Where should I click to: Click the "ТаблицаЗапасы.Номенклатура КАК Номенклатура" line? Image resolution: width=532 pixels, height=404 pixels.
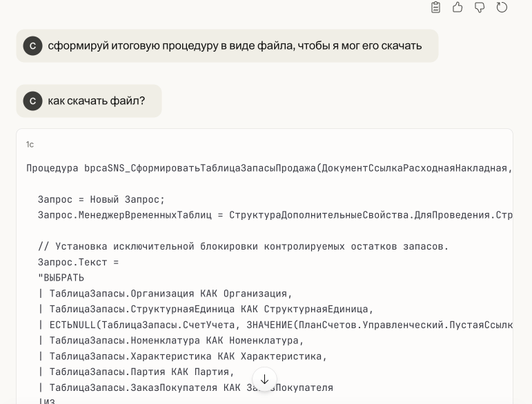pyautogui.click(x=176, y=341)
